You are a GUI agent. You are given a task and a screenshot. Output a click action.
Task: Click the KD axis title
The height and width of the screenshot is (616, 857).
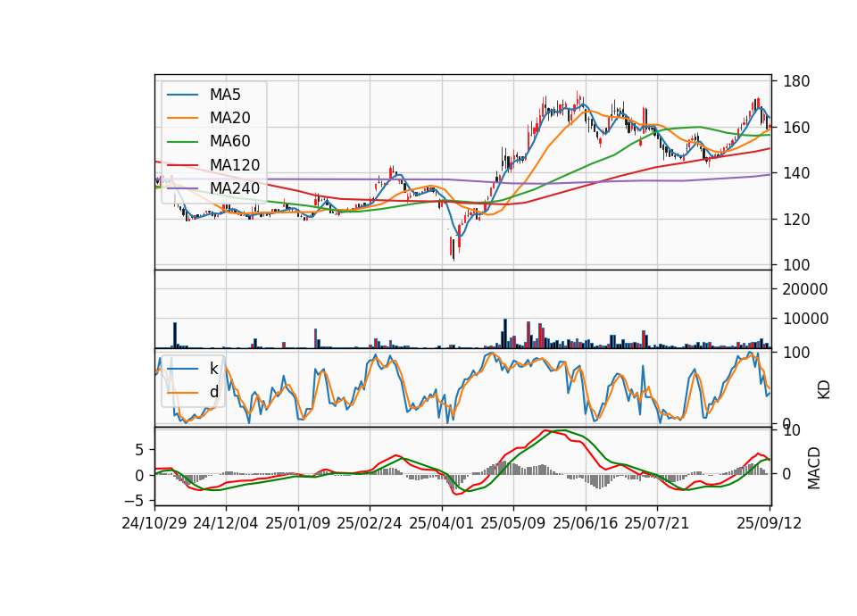(823, 390)
